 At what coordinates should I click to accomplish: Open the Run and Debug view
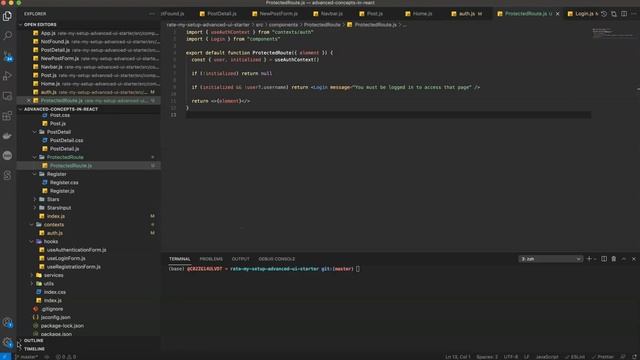[x=7, y=76]
